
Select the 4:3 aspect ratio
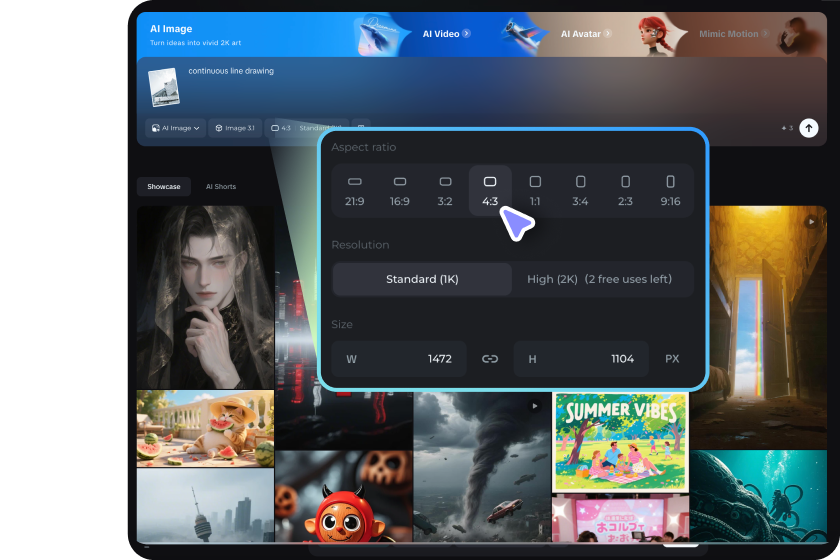point(490,191)
